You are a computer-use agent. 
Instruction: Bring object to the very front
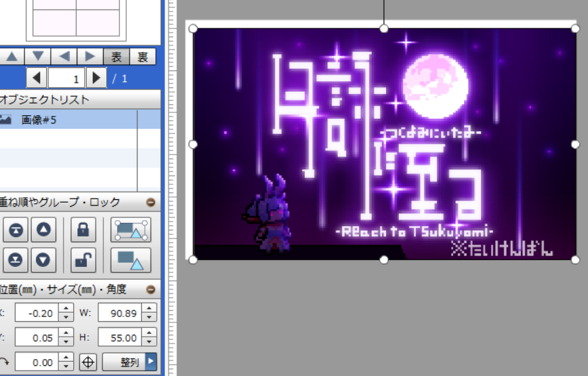pyautogui.click(x=16, y=230)
